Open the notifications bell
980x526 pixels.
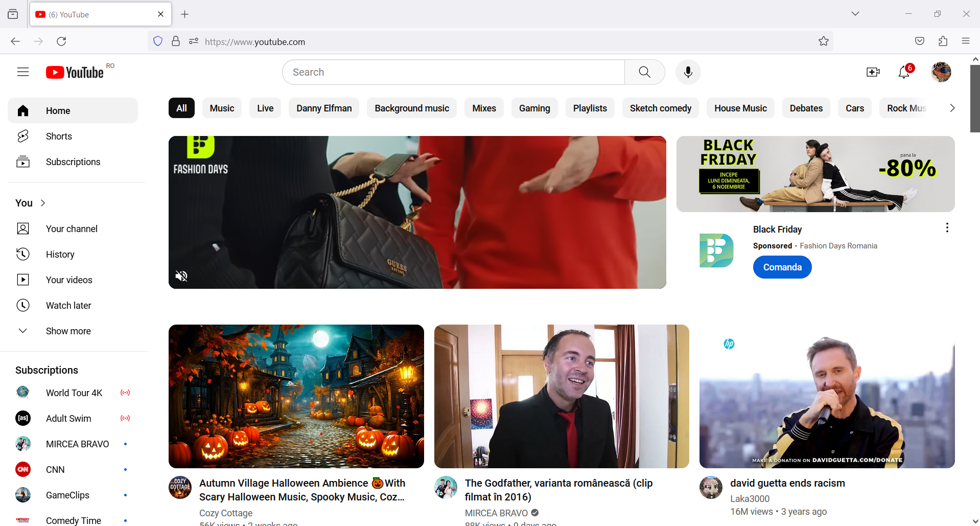point(903,73)
